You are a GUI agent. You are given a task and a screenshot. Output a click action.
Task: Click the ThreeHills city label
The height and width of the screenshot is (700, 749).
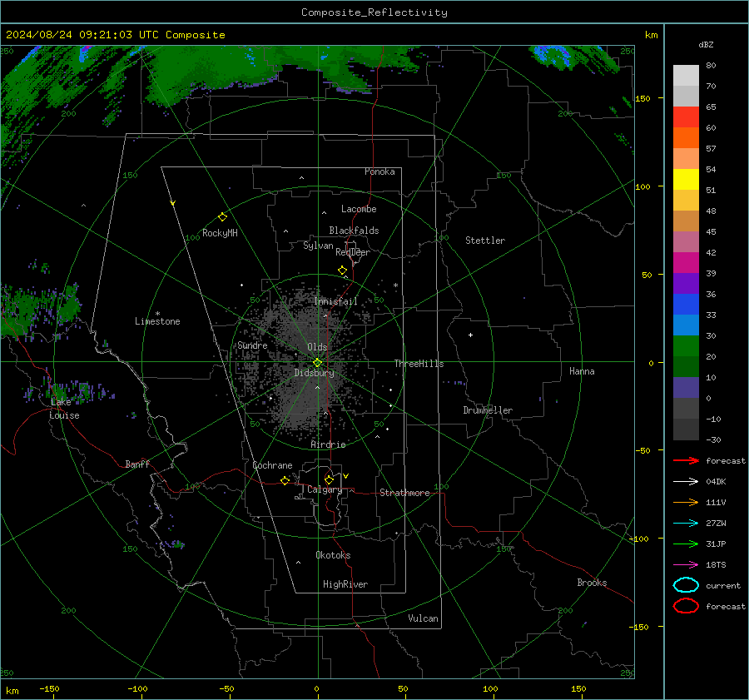419,364
